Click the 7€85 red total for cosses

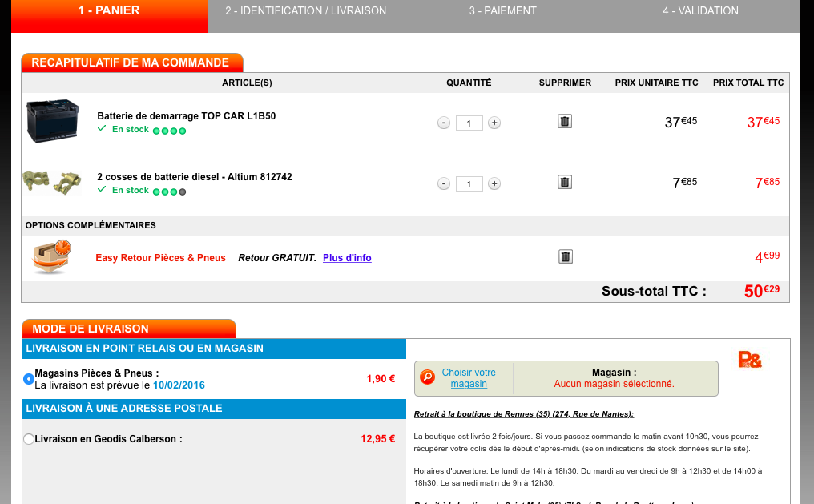768,183
